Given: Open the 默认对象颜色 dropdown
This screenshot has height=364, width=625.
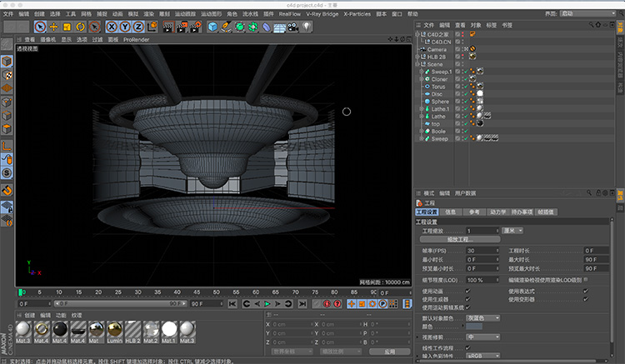Looking at the screenshot, I should (x=482, y=318).
